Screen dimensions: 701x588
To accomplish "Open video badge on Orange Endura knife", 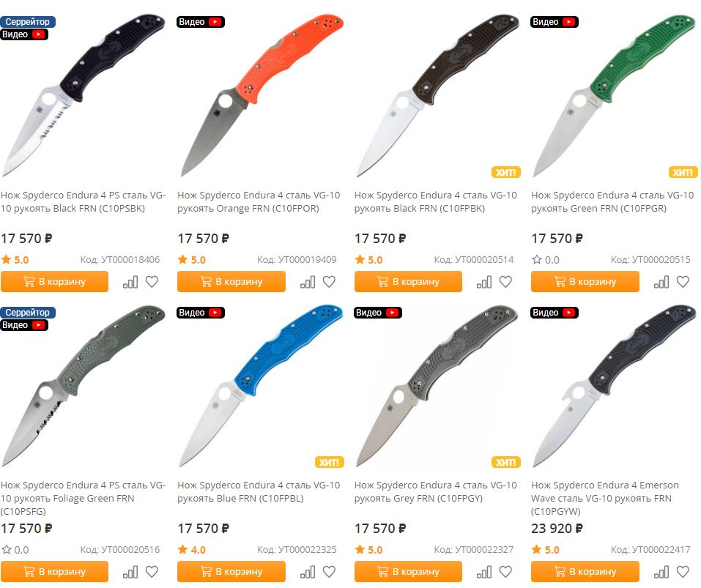I will 201,22.
